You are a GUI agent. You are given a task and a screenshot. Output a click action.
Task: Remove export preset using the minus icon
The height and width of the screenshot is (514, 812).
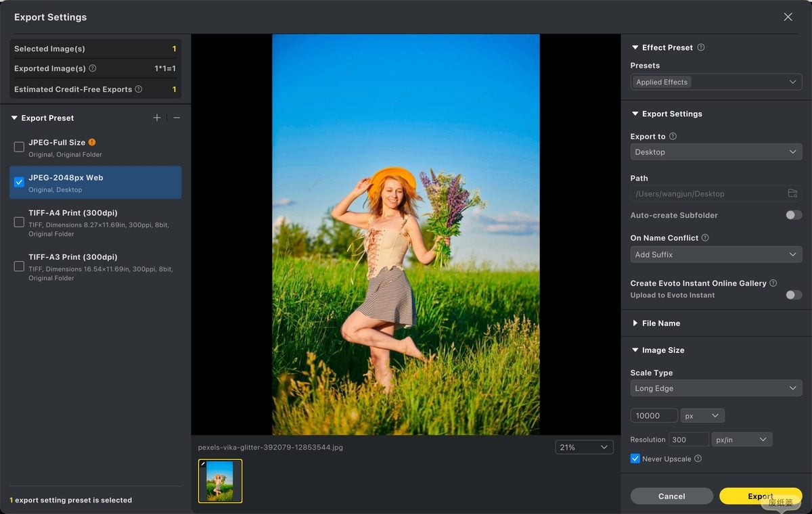[x=177, y=118]
